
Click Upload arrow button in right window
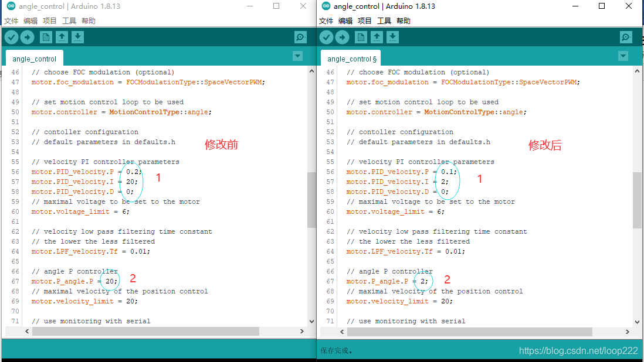(x=342, y=37)
